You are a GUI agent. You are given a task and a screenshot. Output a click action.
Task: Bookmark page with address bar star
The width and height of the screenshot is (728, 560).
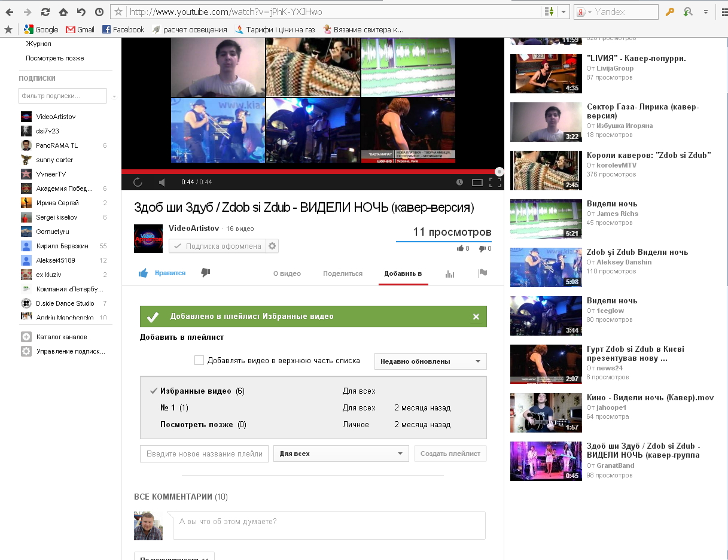(x=118, y=12)
